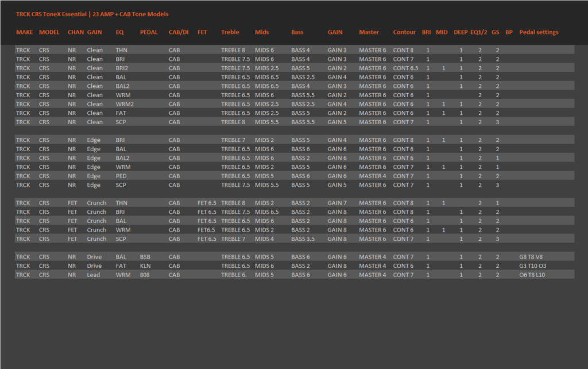This screenshot has height=369, width=588.
Task: Select the MAKE column header
Action: tap(24, 32)
